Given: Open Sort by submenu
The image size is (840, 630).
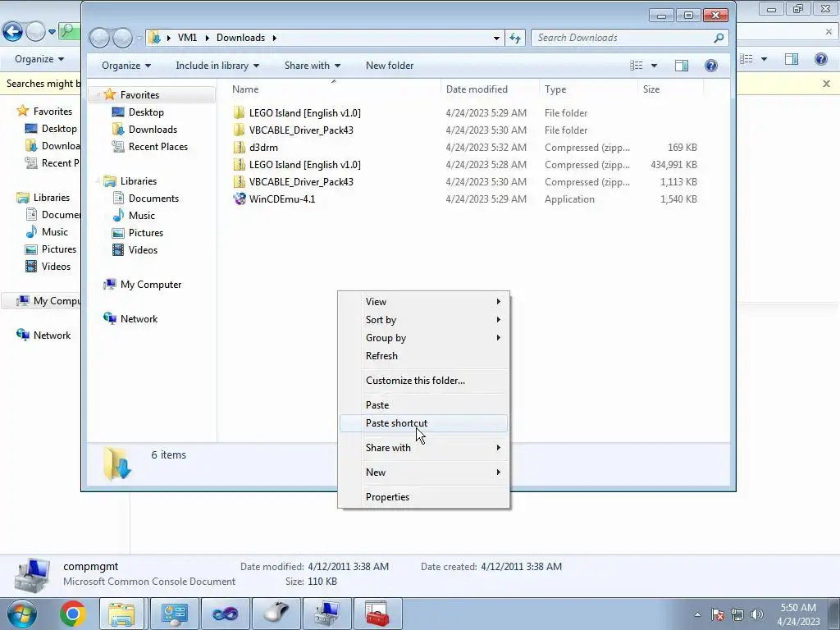Looking at the screenshot, I should pos(423,320).
